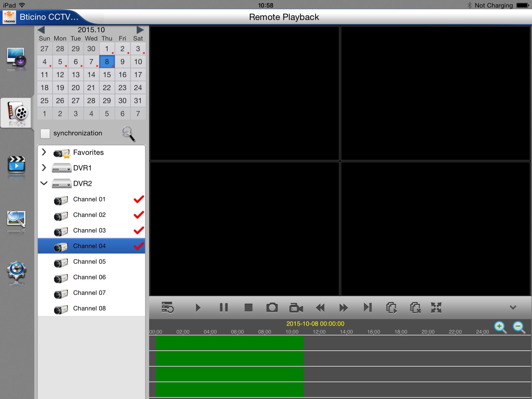
Task: Collapse the DVR2 device tree
Action: pyautogui.click(x=44, y=183)
